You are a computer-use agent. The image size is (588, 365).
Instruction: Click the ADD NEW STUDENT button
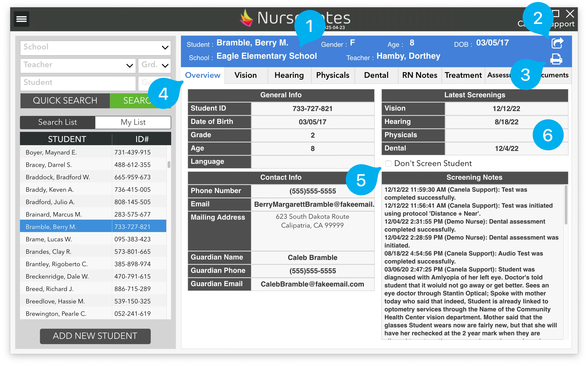[95, 336]
